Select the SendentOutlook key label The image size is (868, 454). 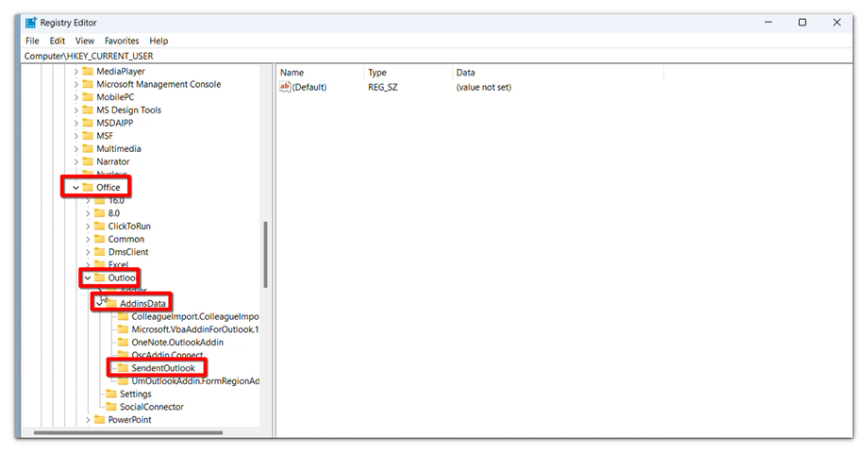pos(163,368)
